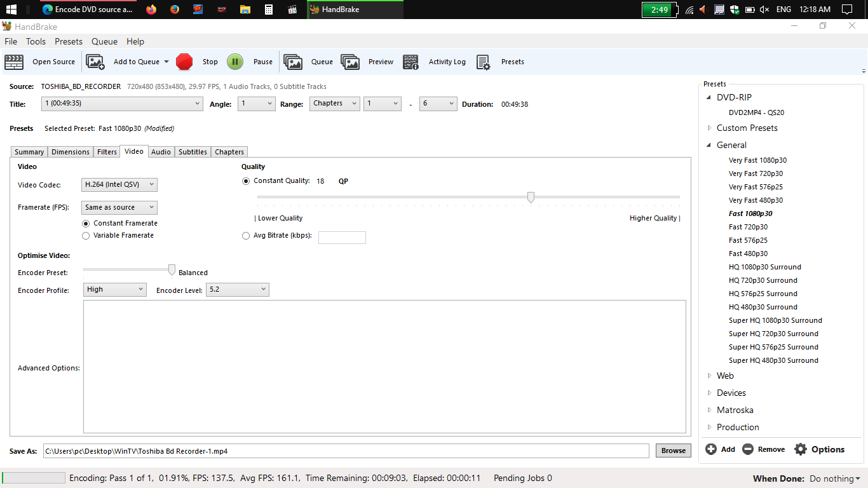Click the Preview toolbar icon
The image size is (868, 488).
tap(350, 62)
